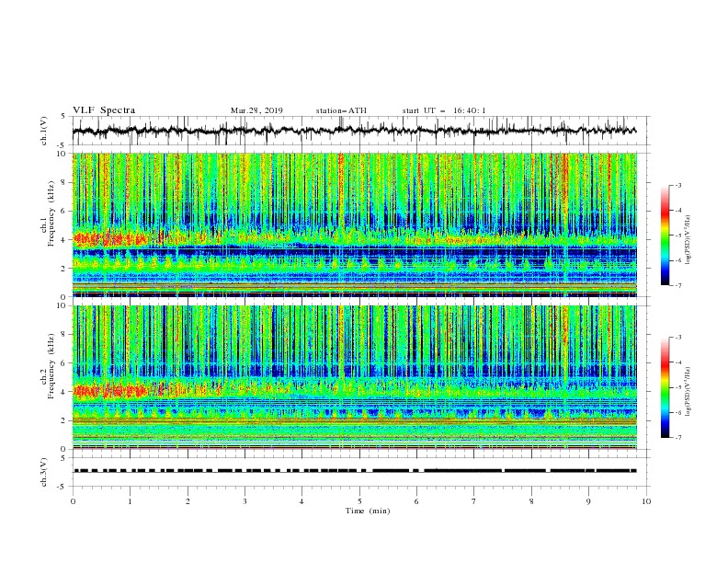
Task: Click time axis tick label "0"
Action: (x=73, y=501)
